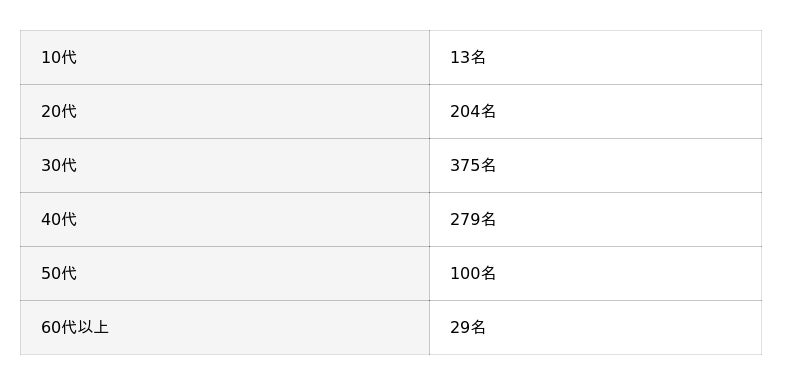Click the 名 character after 29
This screenshot has width=800, height=385.
(478, 327)
